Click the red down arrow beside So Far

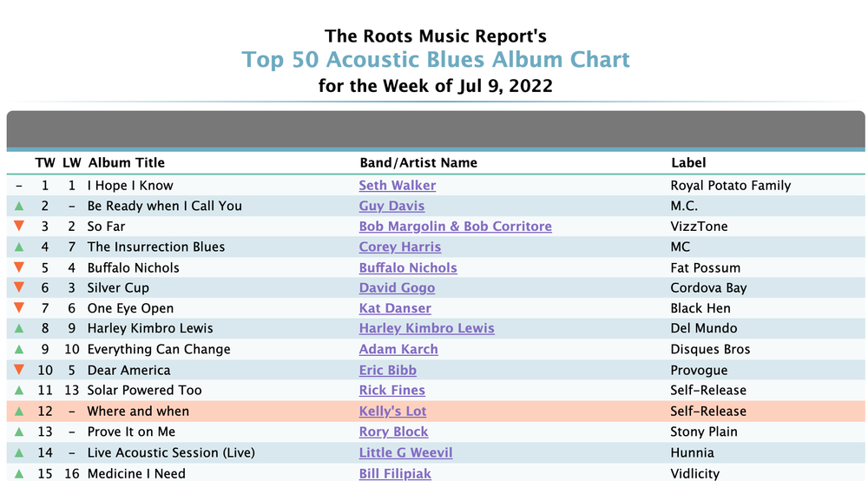pos(19,226)
